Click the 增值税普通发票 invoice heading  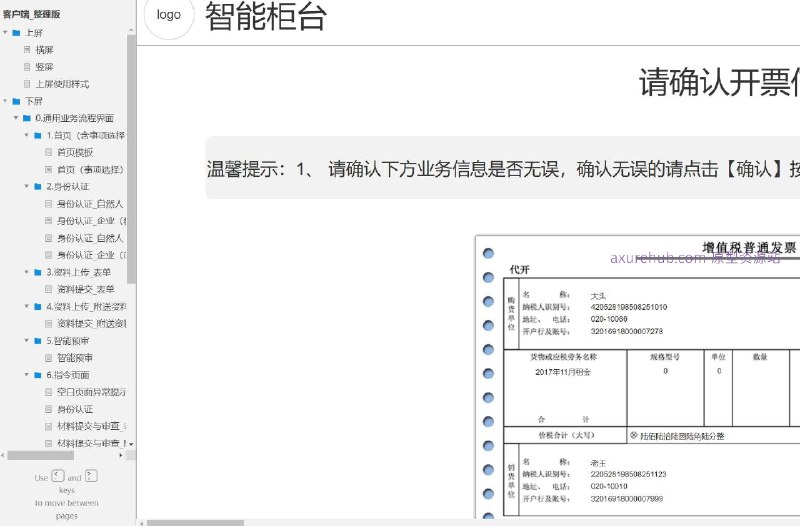749,247
